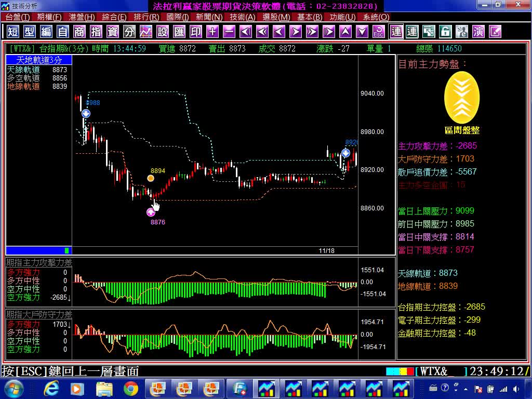Screen dimensions: 532x399
Task: Select the 型 pattern toolbar icon
Action: [x=30, y=32]
